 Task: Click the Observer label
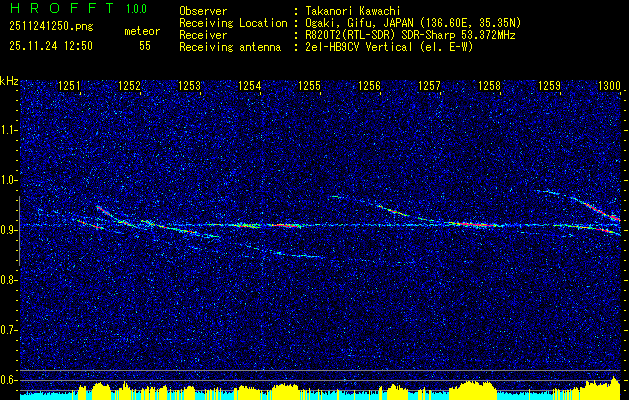203,11
